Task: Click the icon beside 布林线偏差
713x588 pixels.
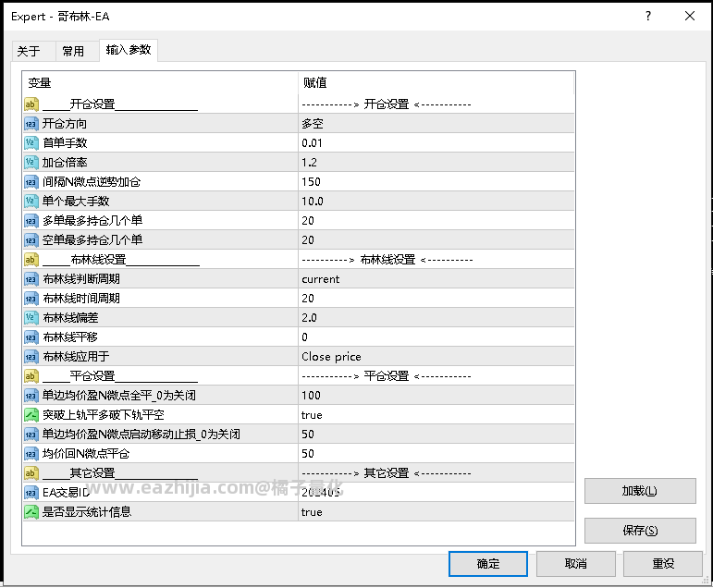Action: tap(31, 317)
